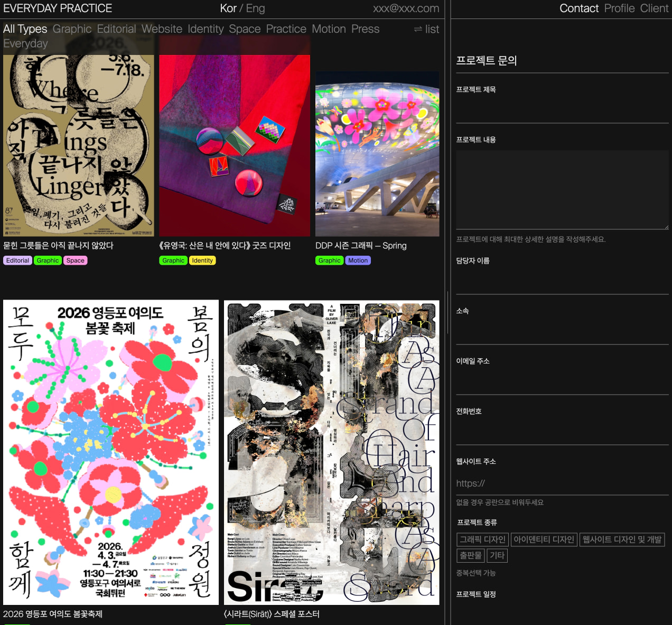Click the yellow Identity tag
672x625 pixels.
coord(202,260)
